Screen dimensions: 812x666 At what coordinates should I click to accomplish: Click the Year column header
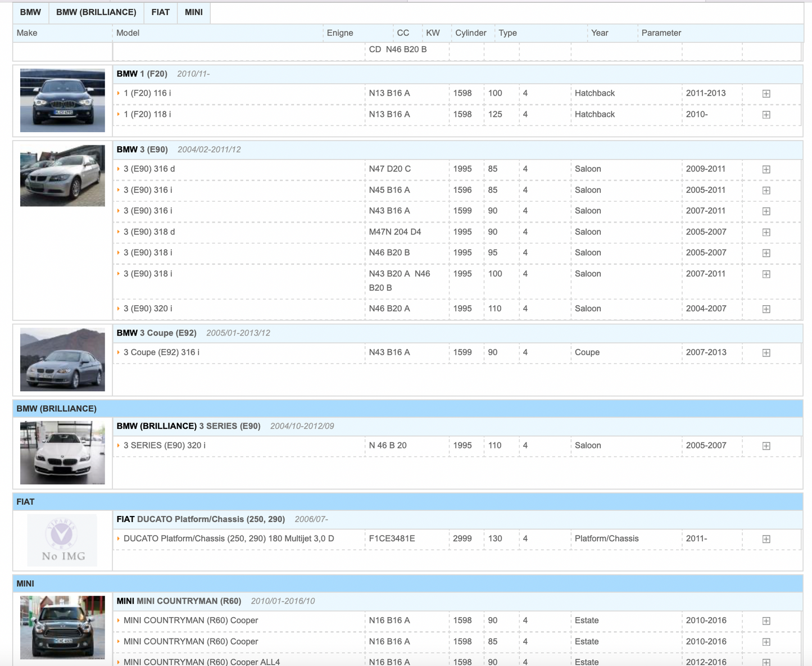[x=600, y=33]
